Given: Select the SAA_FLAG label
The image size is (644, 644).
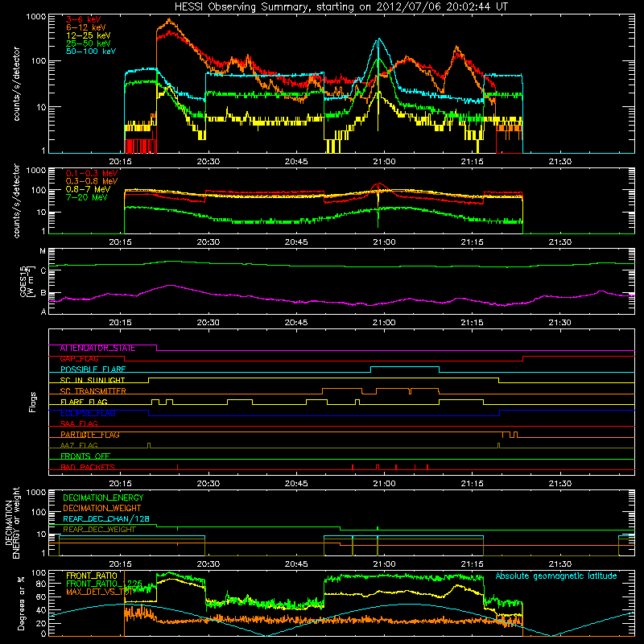Looking at the screenshot, I should coord(79,424).
